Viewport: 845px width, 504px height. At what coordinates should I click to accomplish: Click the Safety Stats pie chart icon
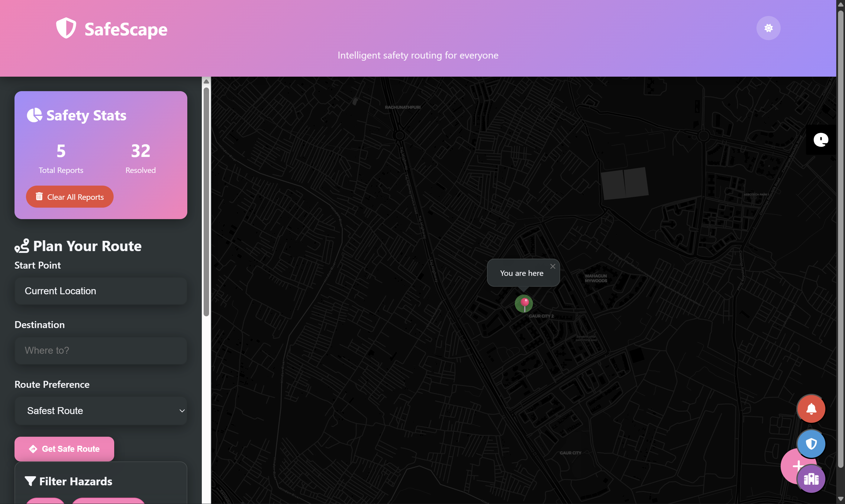(x=34, y=115)
